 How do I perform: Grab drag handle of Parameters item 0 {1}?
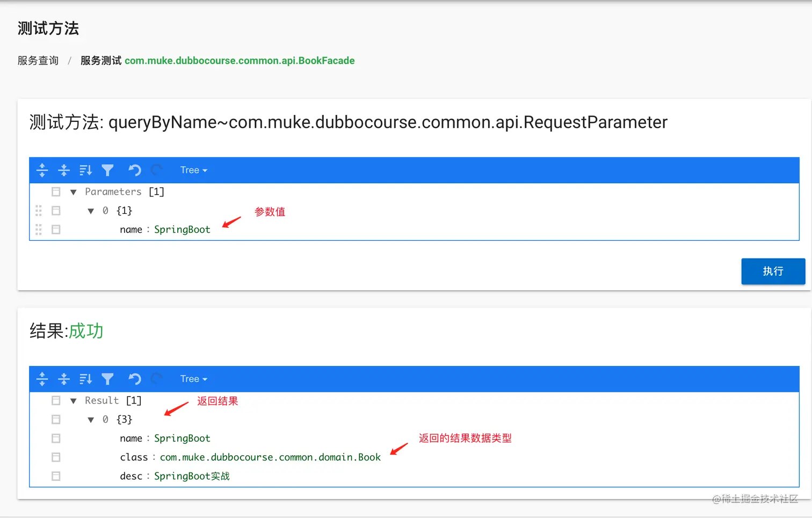(x=39, y=211)
